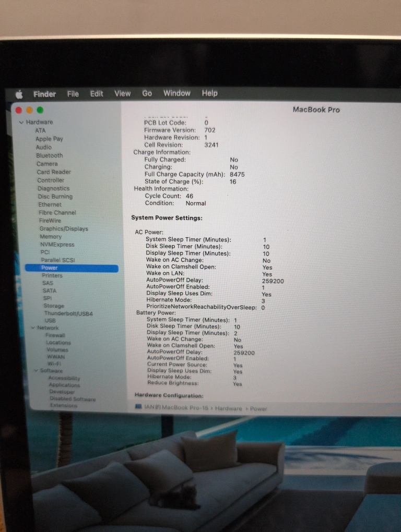Click the Cell Revision value 3241
401x532 pixels.
coord(211,145)
